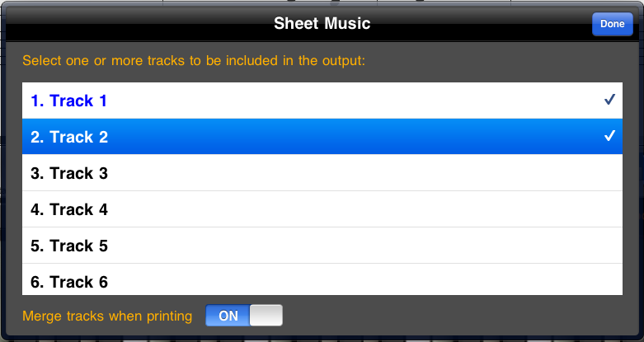Click the blue ON label of the switch
Image resolution: width=644 pixels, height=342 pixels.
(x=228, y=316)
